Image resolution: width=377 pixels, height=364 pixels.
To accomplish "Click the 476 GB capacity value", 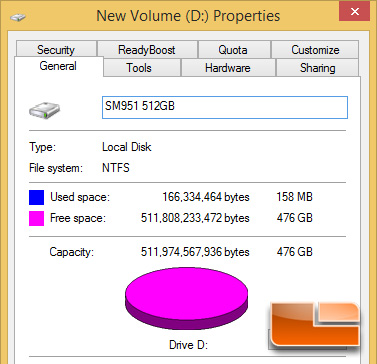I will (x=294, y=252).
